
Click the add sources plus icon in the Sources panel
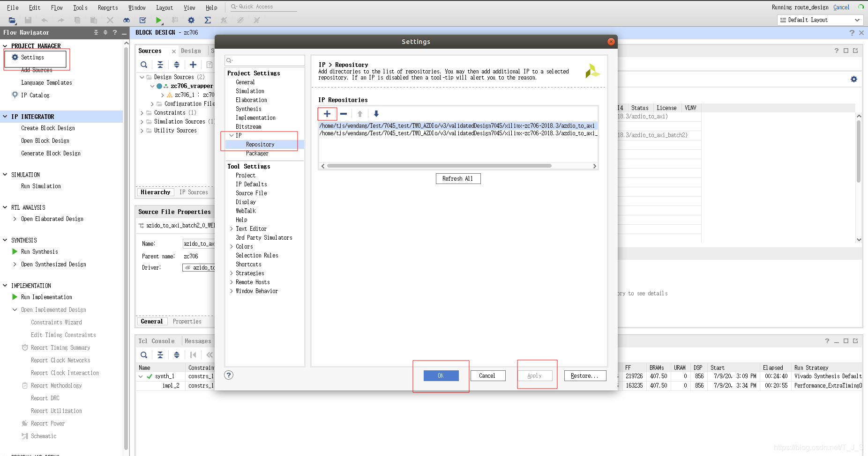[193, 65]
